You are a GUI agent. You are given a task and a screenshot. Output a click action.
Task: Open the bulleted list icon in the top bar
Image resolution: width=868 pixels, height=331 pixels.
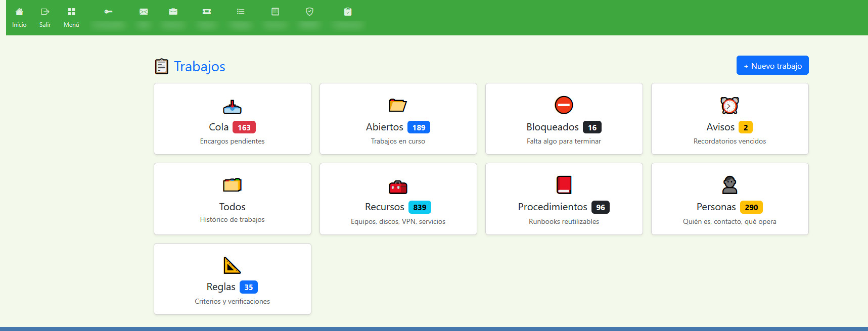click(241, 12)
